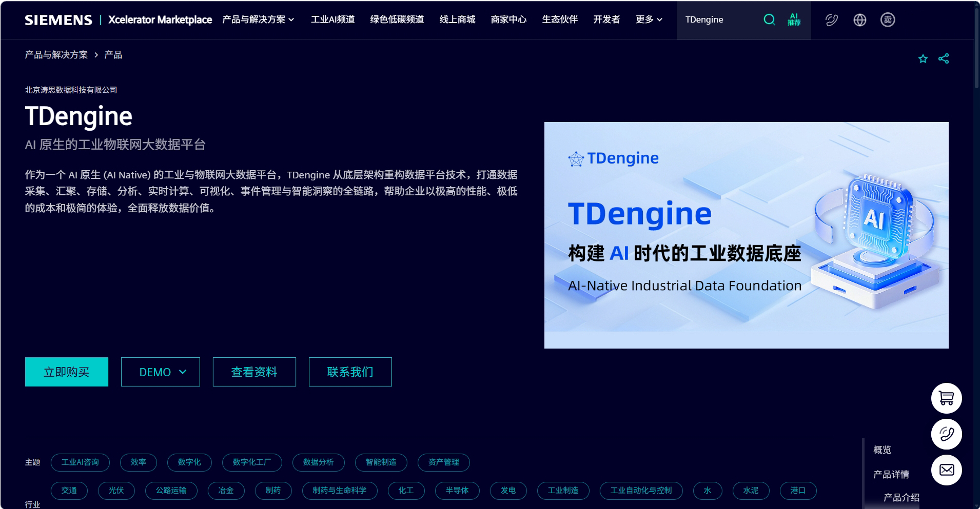980x509 pixels.
Task: Select the 数字化工厂 topic tag
Action: pos(252,462)
